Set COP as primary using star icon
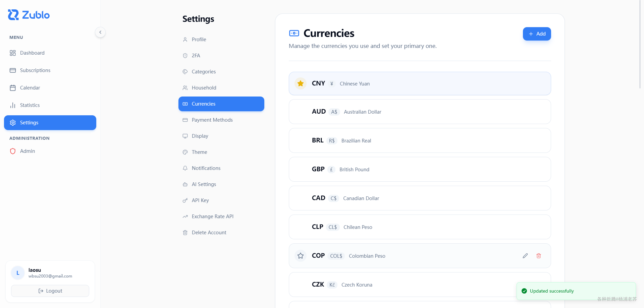644x308 pixels. coord(301,256)
